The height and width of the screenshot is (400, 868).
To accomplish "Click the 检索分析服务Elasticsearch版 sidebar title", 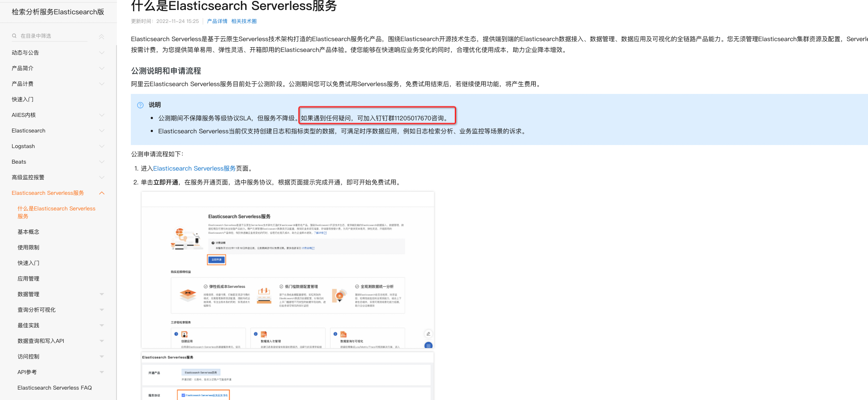I will pos(58,12).
